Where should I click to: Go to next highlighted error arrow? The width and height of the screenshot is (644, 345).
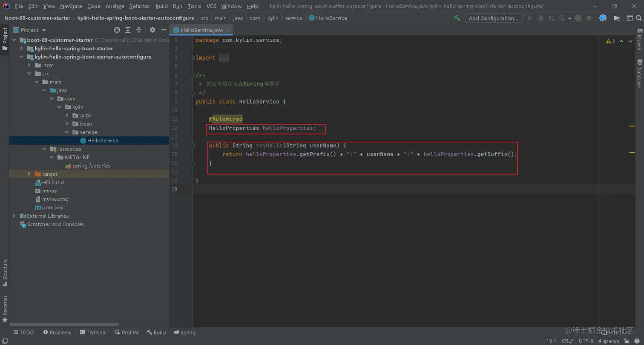631,41
